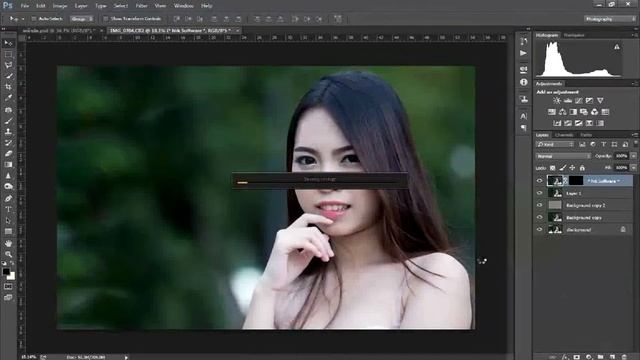Select the Clone Stamp tool
Image resolution: width=640 pixels, height=360 pixels.
[x=8, y=132]
